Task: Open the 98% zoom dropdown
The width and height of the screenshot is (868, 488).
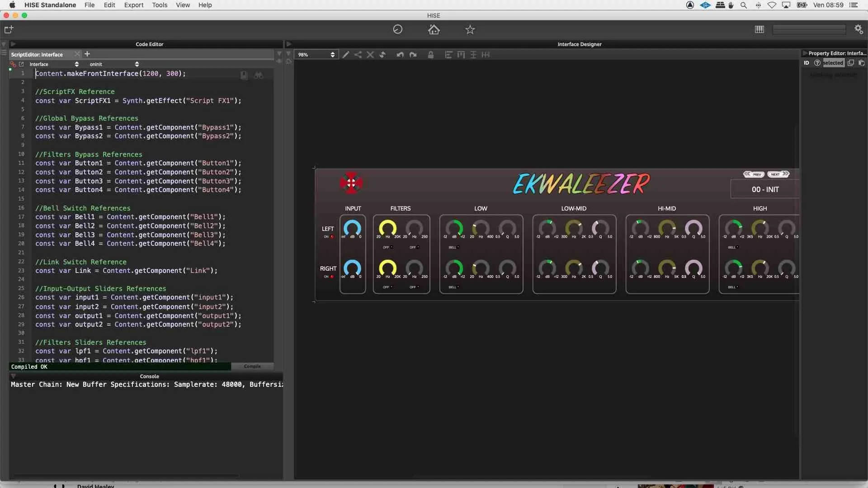Action: [316, 55]
